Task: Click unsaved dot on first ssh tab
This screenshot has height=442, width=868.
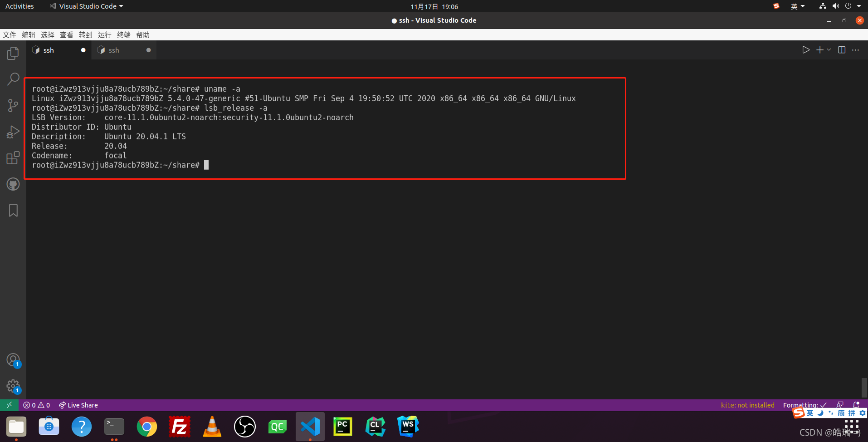Action: [x=83, y=50]
